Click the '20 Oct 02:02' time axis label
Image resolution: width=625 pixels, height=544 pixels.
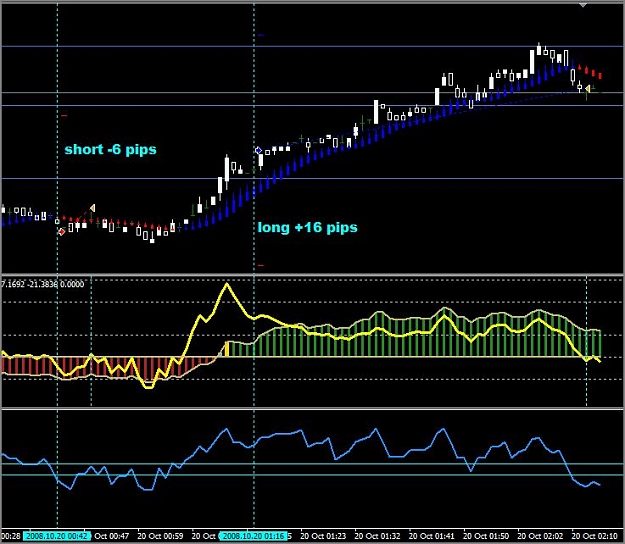(x=540, y=536)
